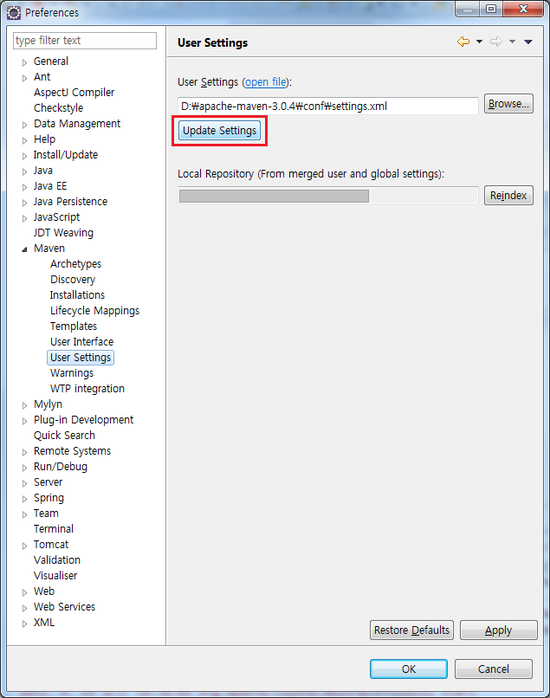Open WTP integration page
550x698 pixels.
(87, 389)
